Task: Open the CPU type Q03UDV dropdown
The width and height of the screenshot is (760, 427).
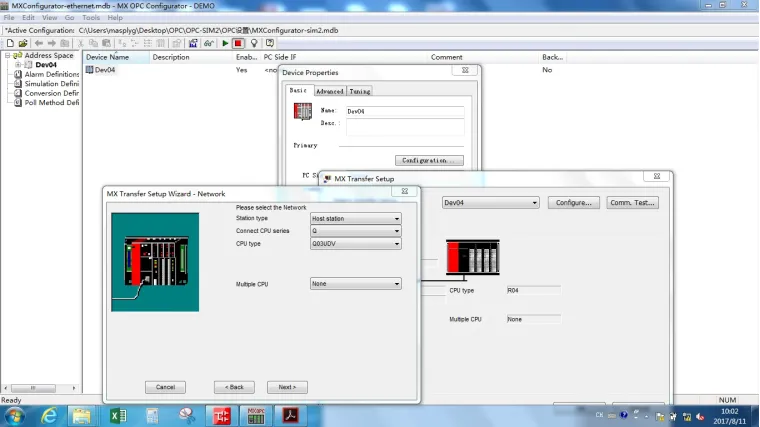Action: (355, 244)
